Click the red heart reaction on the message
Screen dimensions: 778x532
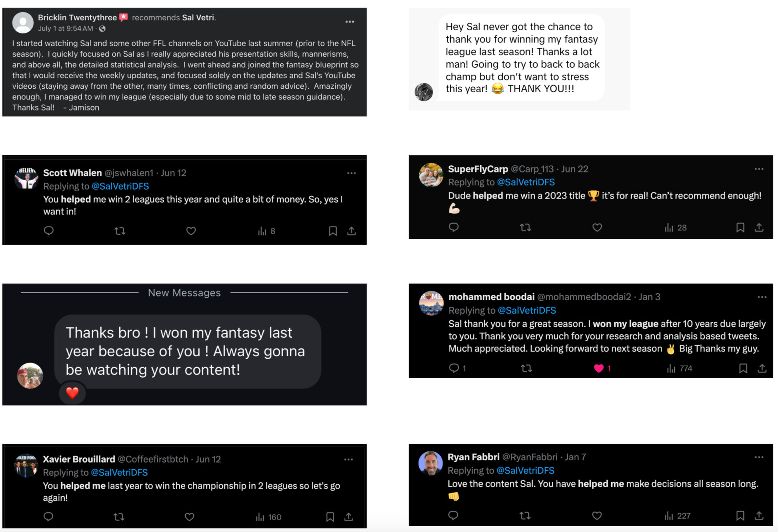pyautogui.click(x=72, y=393)
